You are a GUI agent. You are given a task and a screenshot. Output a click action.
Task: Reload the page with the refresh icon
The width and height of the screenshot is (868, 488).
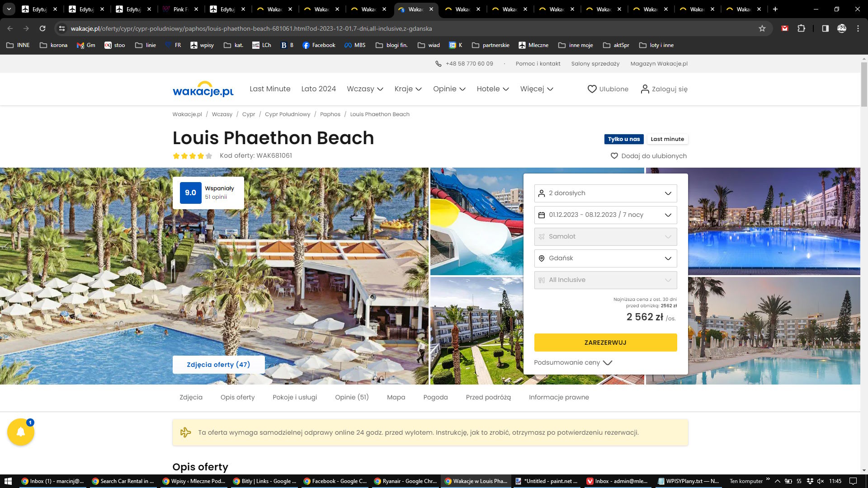pos(42,28)
